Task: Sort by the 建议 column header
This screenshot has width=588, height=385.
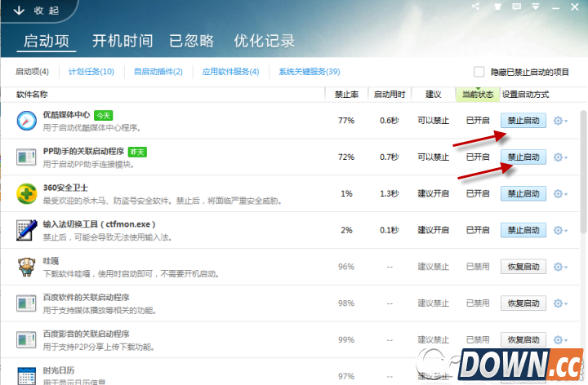Action: (433, 95)
